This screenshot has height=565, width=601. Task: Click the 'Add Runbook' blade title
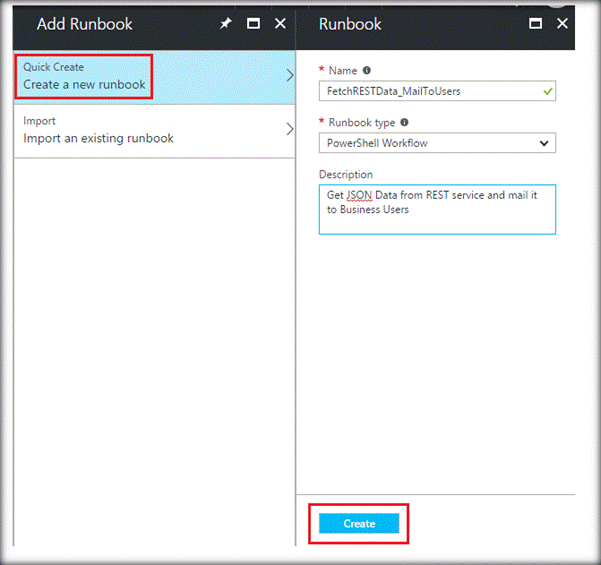tap(84, 24)
